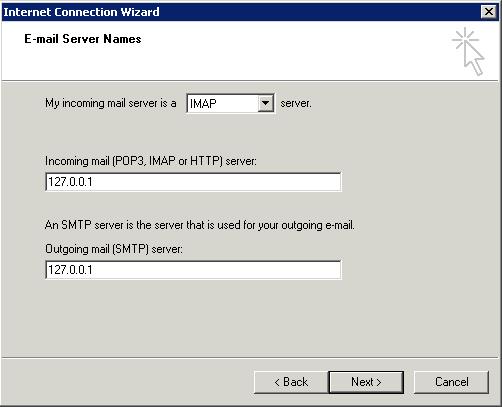Screen dimensions: 502x407
Task: Focus the incoming mail server input field
Action: pos(193,182)
